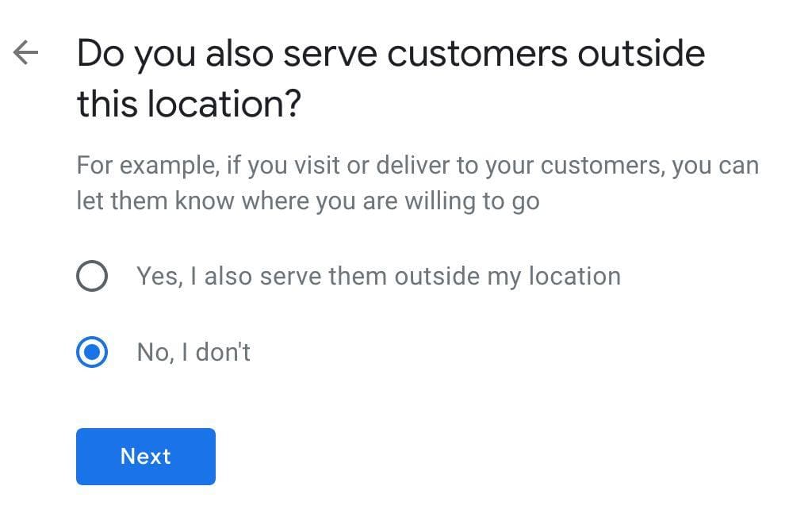
Task: Return using the left arrow beside the heading
Action: point(26,53)
